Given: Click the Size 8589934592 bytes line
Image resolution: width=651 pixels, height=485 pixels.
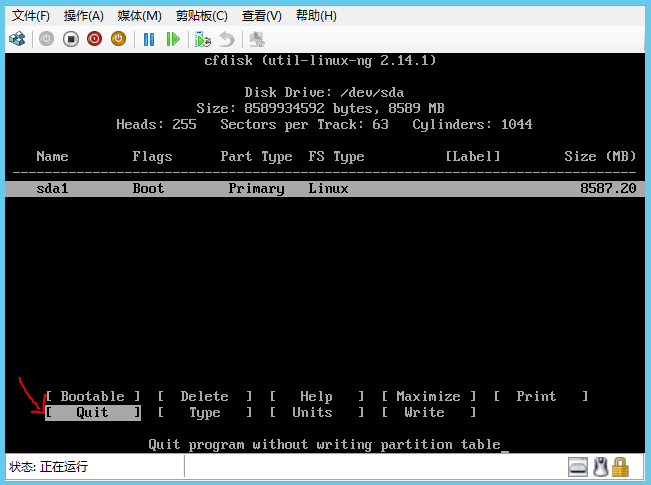Looking at the screenshot, I should [321, 108].
